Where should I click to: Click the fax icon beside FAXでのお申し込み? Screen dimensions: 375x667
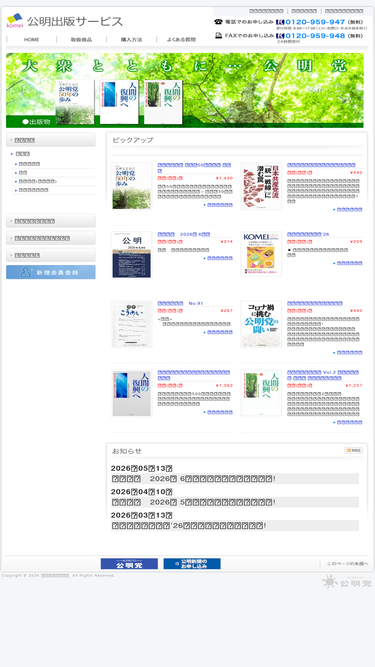coord(219,36)
